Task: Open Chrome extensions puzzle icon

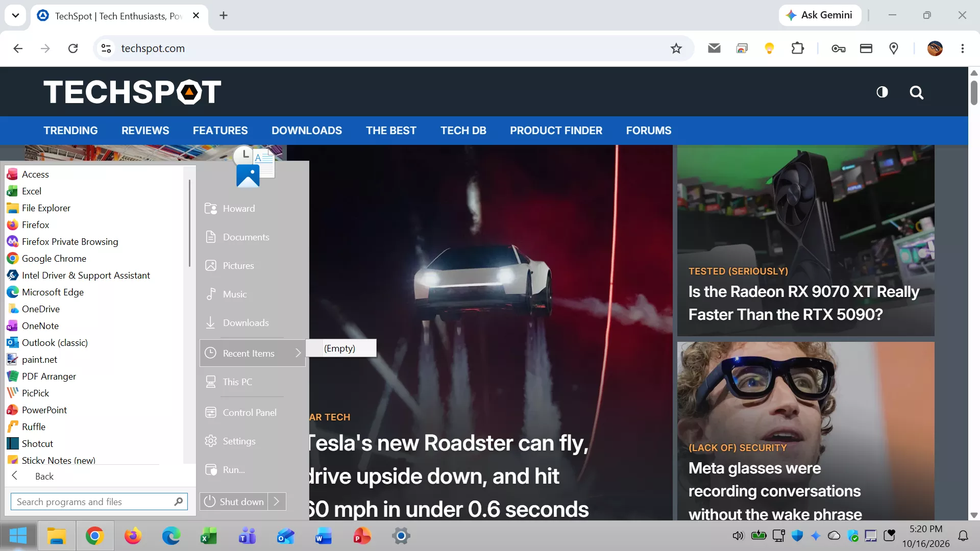Action: coord(797,48)
